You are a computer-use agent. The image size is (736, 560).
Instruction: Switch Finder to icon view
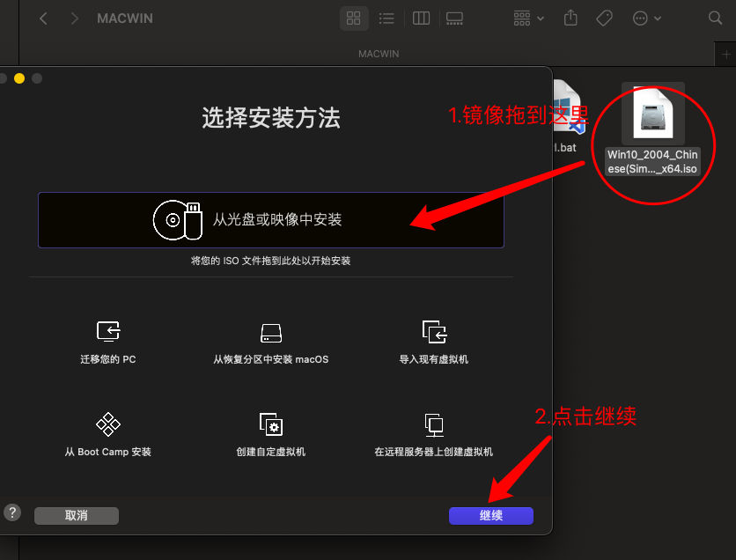coord(353,18)
